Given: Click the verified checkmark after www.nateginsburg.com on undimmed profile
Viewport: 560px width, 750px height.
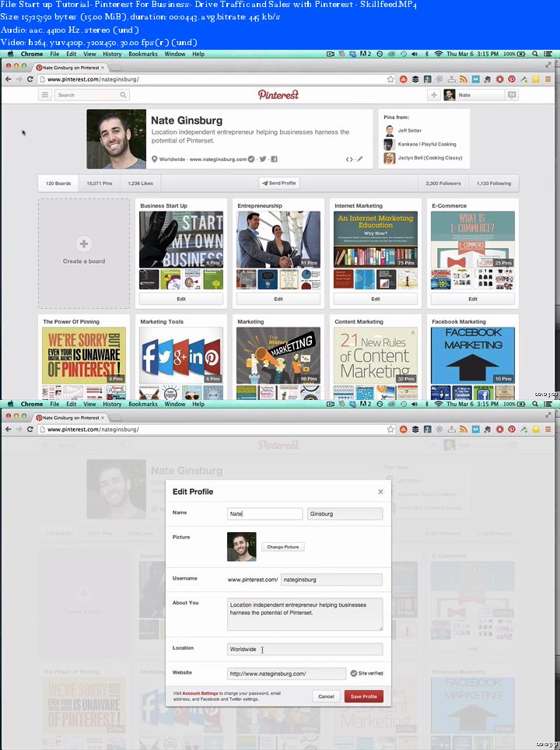Looking at the screenshot, I should click(251, 159).
